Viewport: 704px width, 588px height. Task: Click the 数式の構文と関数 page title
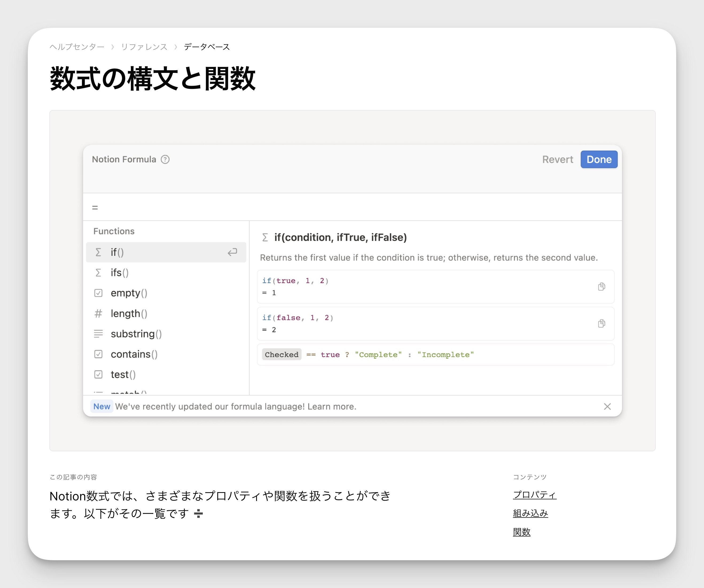(152, 79)
